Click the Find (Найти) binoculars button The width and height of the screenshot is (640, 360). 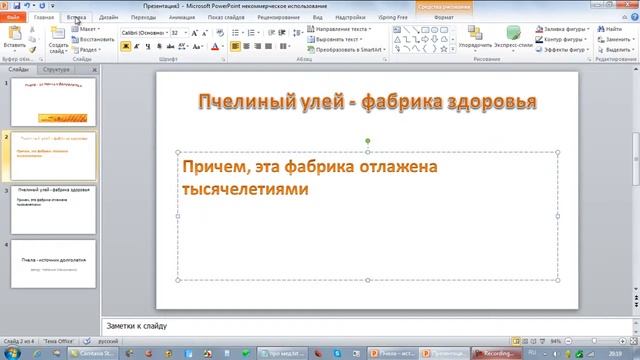(610, 29)
